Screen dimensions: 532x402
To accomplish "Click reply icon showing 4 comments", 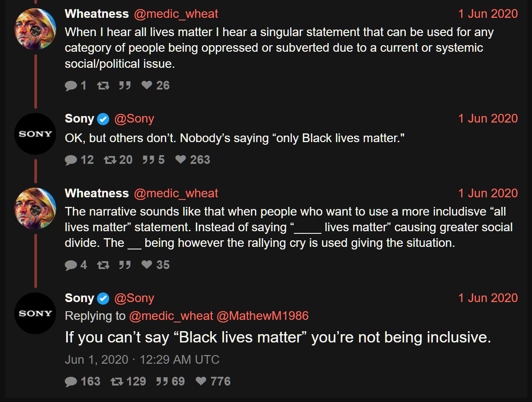I will click(x=71, y=265).
